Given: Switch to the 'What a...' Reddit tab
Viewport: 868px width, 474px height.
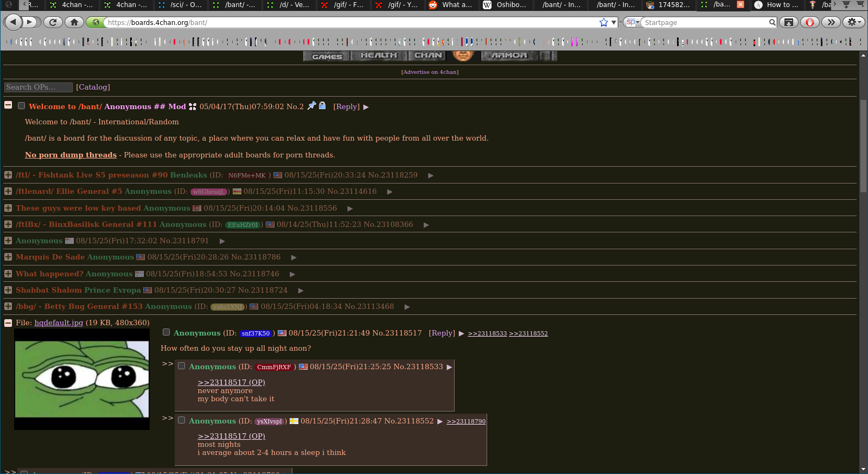Looking at the screenshot, I should point(452,5).
